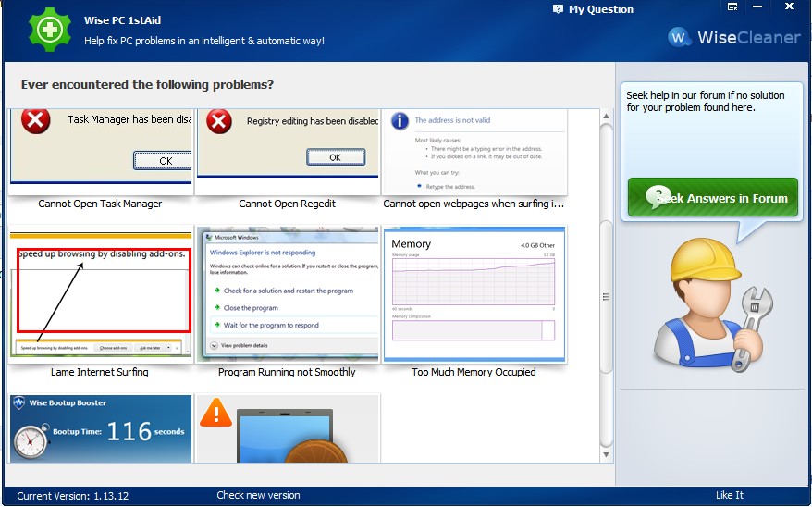Click the blue info icon in webpages thumbnail
812x507 pixels.
tap(400, 121)
